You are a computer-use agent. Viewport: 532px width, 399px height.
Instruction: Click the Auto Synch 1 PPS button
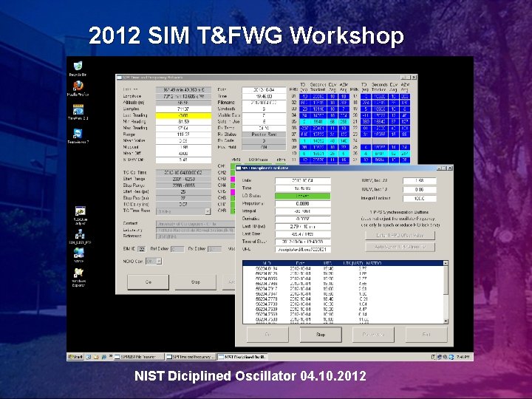coord(400,247)
